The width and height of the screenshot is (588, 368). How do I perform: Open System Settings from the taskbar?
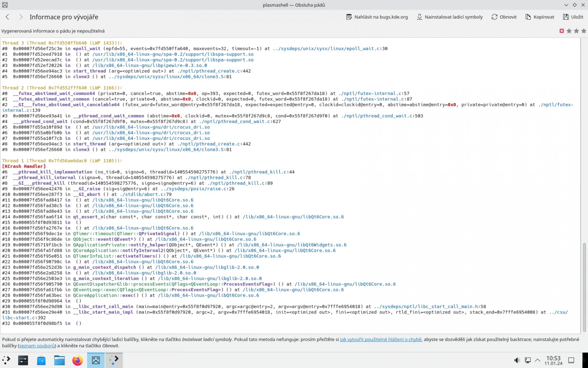click(23, 360)
